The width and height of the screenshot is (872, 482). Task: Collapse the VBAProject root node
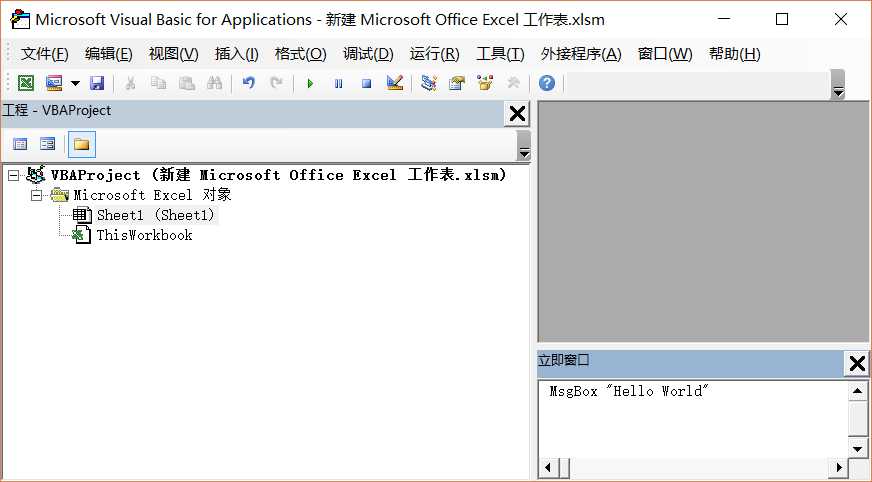13,176
